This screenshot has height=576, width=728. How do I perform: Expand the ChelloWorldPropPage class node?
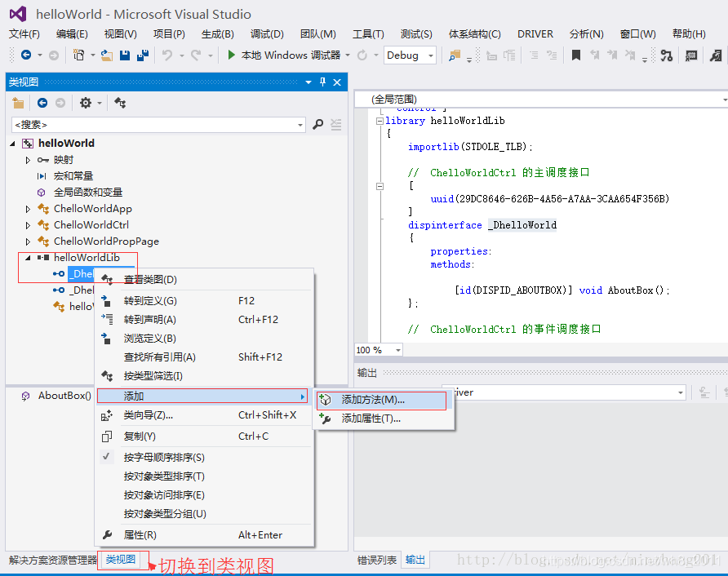pyautogui.click(x=28, y=241)
